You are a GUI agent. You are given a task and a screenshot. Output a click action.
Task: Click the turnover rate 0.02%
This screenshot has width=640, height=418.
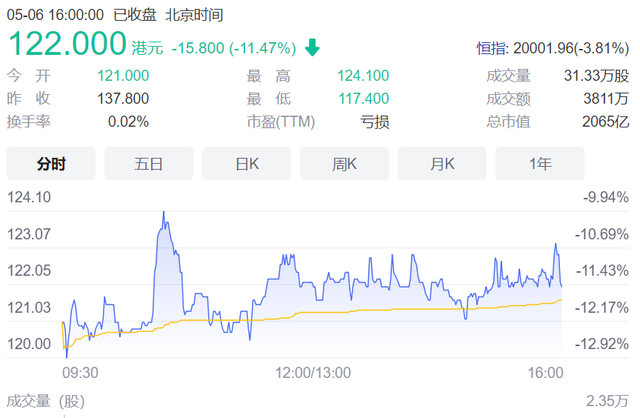[x=128, y=122]
